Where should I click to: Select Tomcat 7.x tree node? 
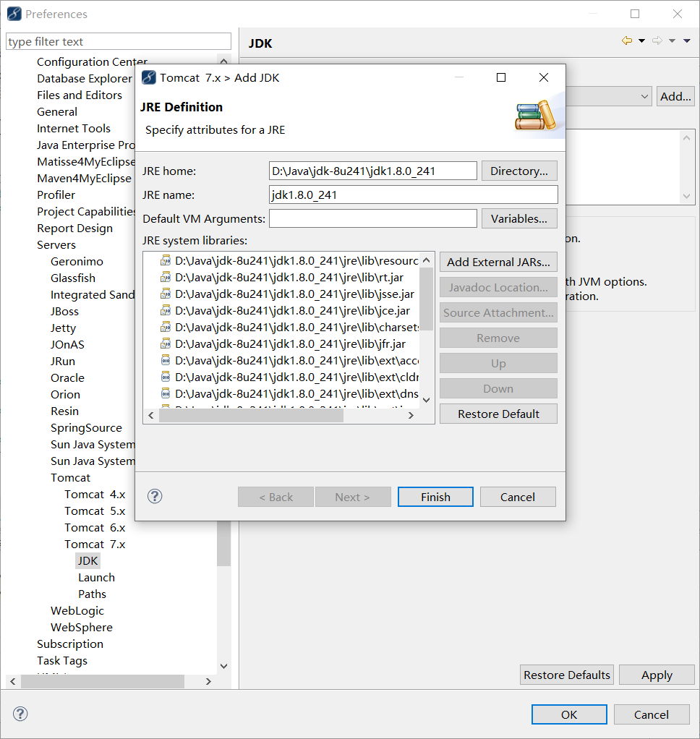pyautogui.click(x=95, y=544)
